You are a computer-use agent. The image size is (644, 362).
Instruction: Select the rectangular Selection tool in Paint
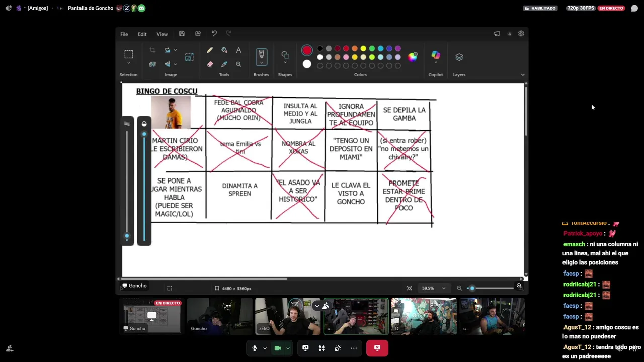coord(129,54)
